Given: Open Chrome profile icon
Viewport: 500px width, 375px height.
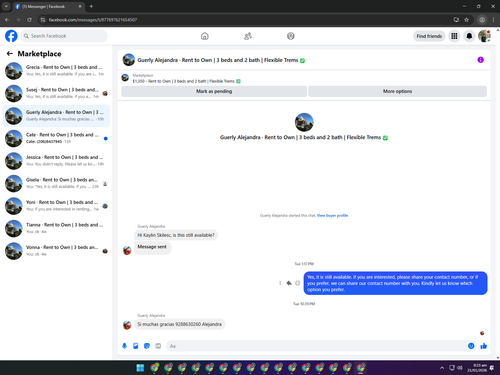Looking at the screenshot, I should (482, 20).
